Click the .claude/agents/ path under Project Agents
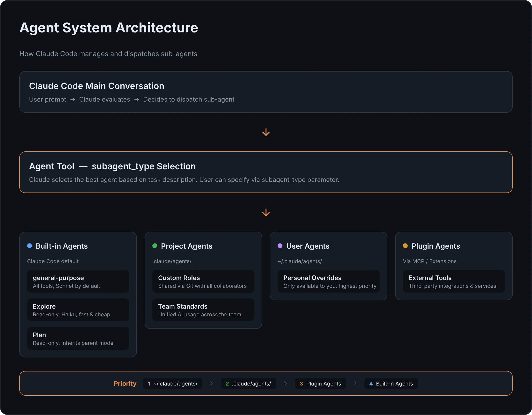Image resolution: width=532 pixels, height=415 pixels. 172,261
